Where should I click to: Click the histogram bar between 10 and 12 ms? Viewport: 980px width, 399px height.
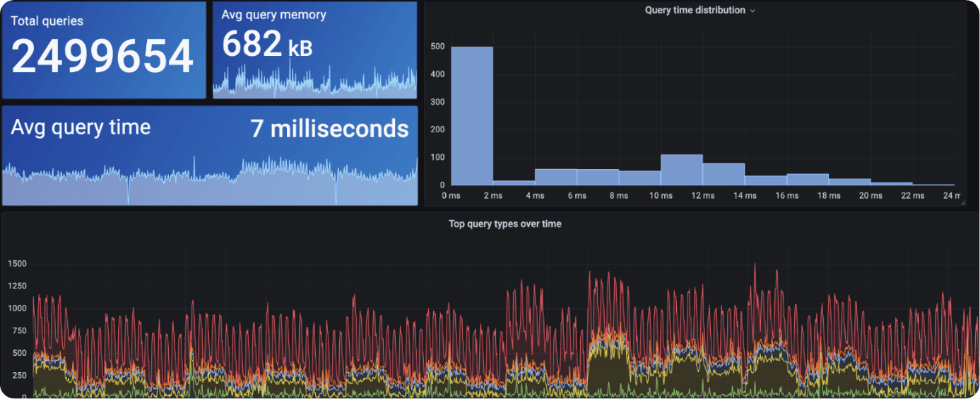681,170
